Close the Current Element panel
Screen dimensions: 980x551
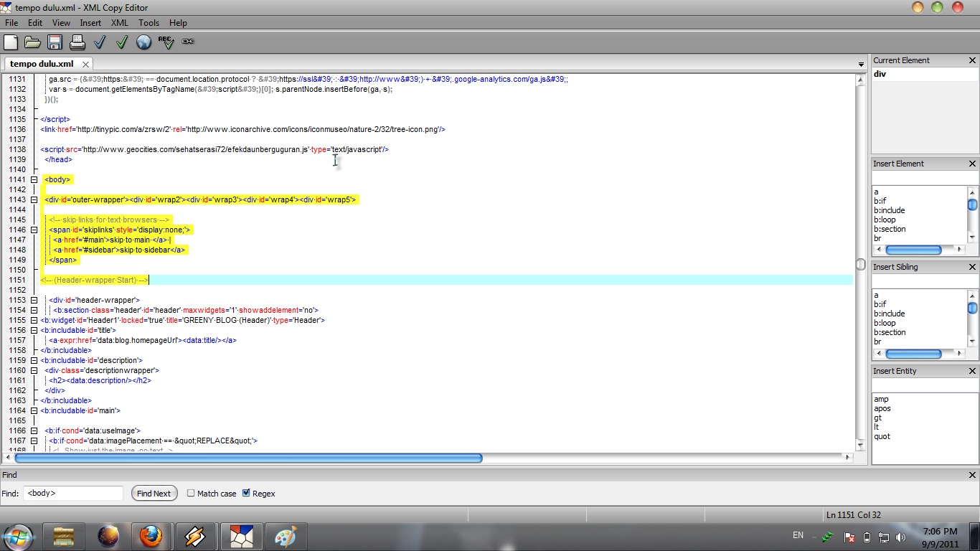[x=972, y=60]
